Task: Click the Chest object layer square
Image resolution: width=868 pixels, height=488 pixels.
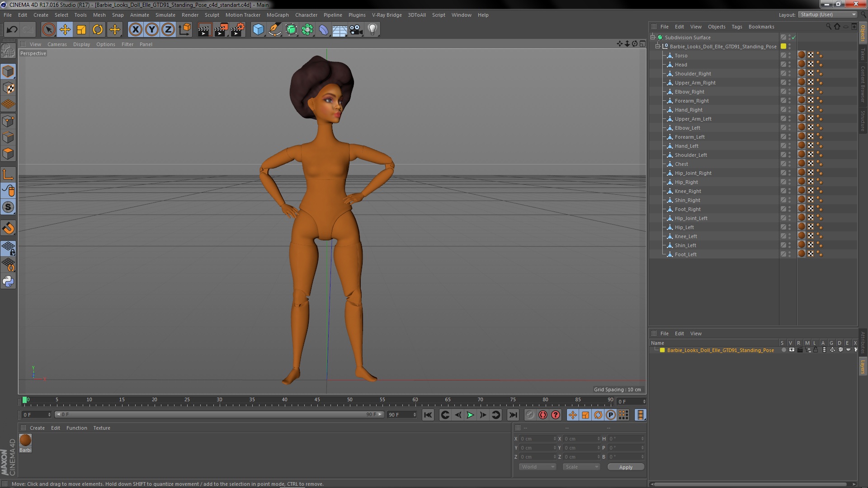Action: (x=783, y=164)
